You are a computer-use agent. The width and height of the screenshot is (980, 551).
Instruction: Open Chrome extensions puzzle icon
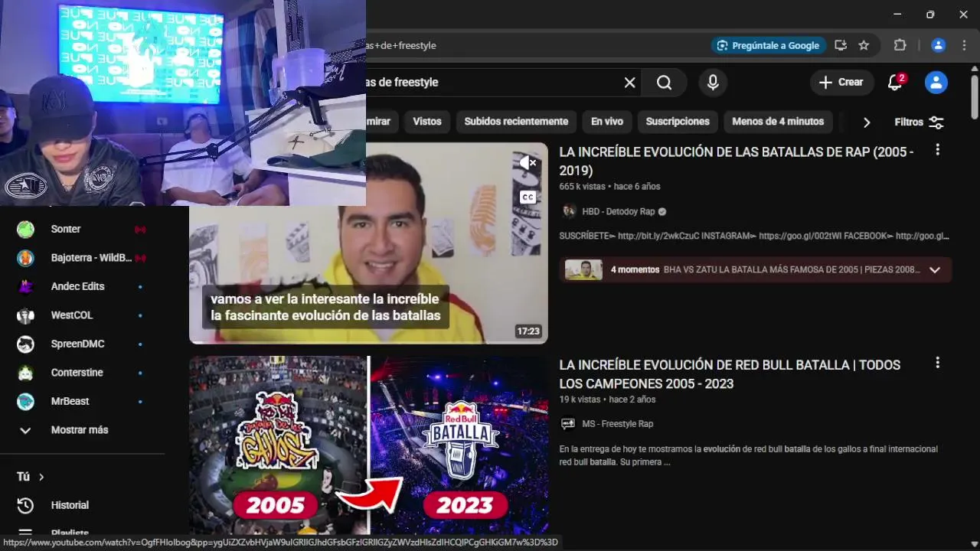click(900, 45)
